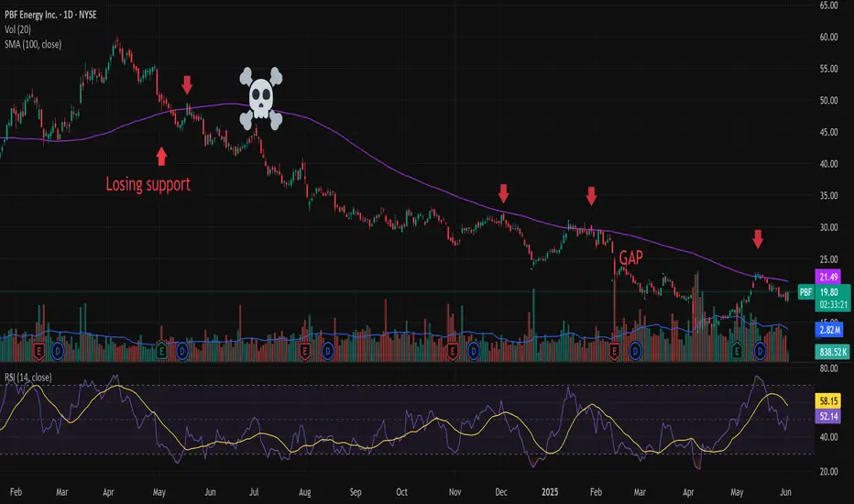Click the 40.00 RSI axis label
This screenshot has height=504, width=854.
coord(828,437)
